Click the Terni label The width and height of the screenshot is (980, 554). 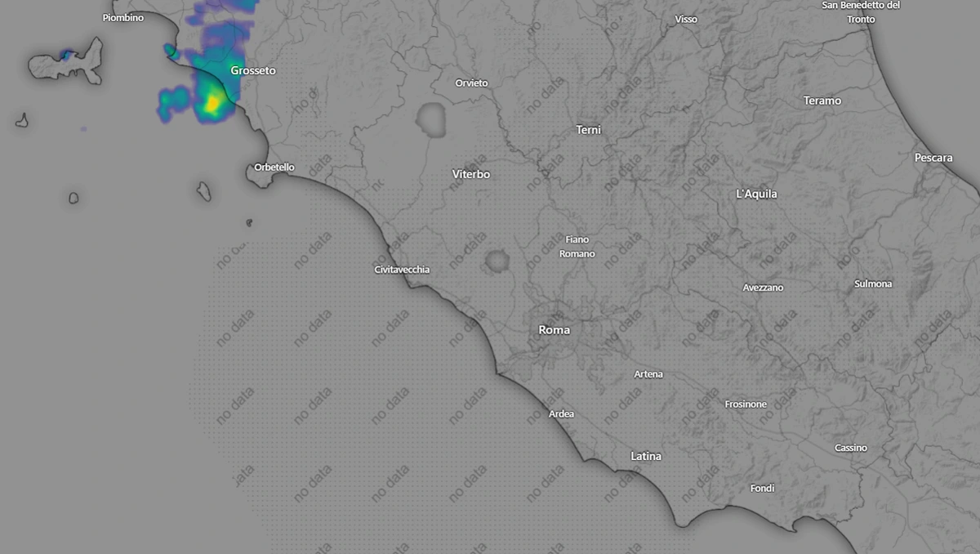(588, 129)
